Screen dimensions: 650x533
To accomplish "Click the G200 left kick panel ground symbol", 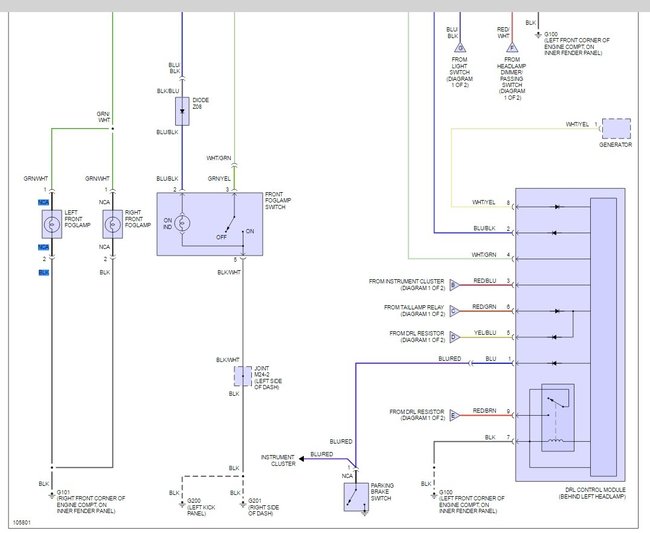I will click(182, 504).
